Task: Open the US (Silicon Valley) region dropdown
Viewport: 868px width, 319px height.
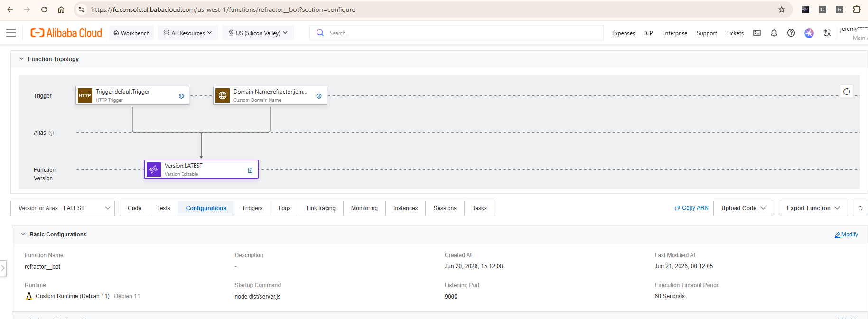Action: click(258, 33)
